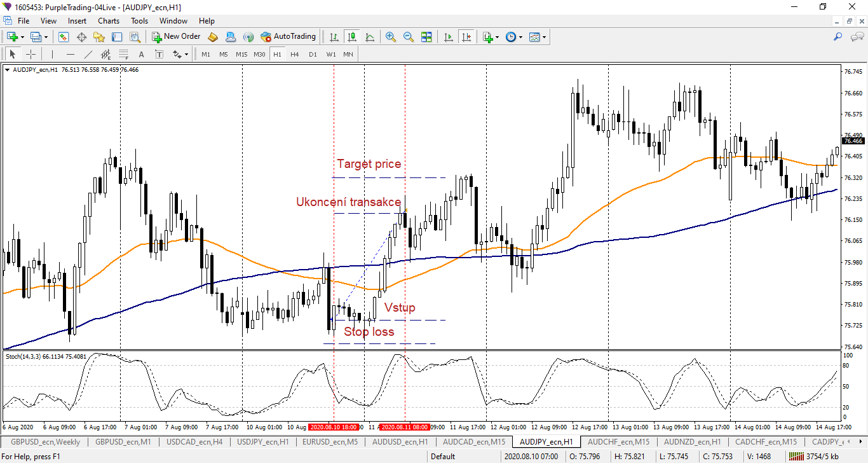This screenshot has width=868, height=463.
Task: Select the Text Label tool
Action: click(x=159, y=54)
